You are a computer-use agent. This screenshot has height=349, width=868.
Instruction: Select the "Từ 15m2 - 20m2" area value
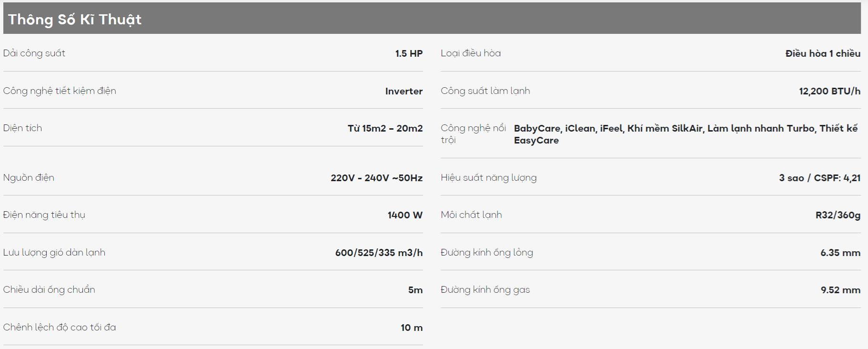[x=385, y=128]
